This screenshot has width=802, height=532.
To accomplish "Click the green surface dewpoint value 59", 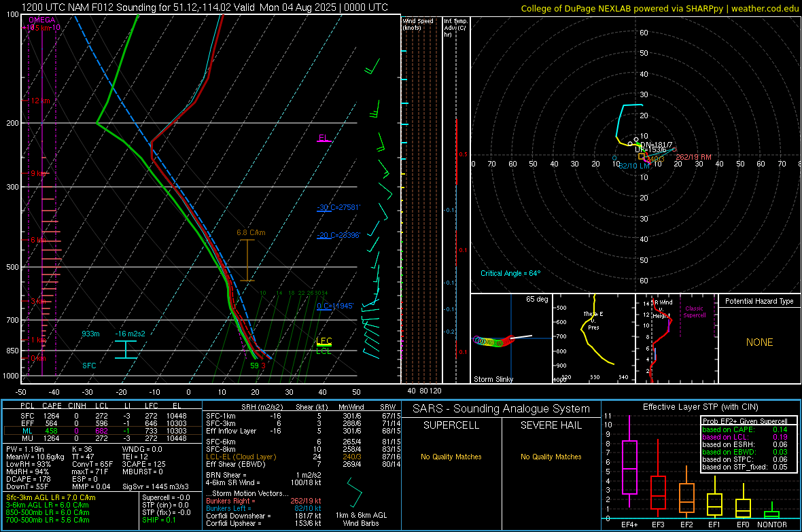I will tap(254, 366).
